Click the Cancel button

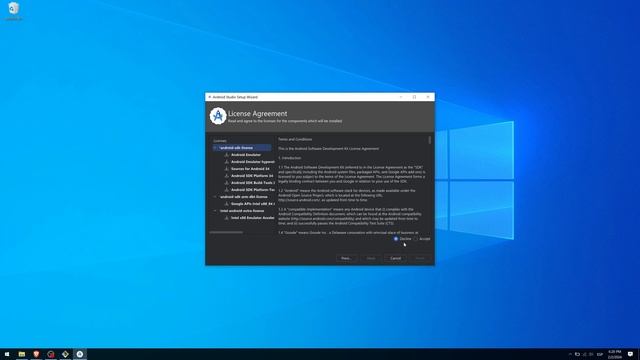(x=396, y=258)
